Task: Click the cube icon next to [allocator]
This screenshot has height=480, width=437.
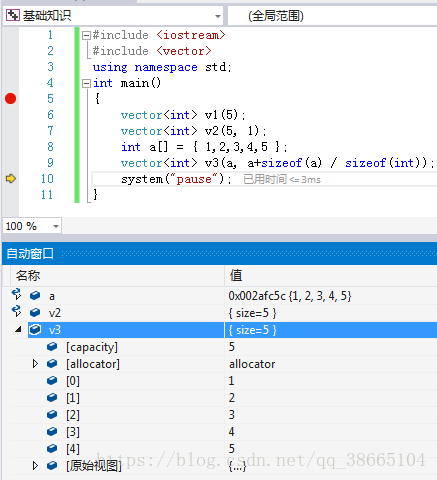Action: click(52, 364)
